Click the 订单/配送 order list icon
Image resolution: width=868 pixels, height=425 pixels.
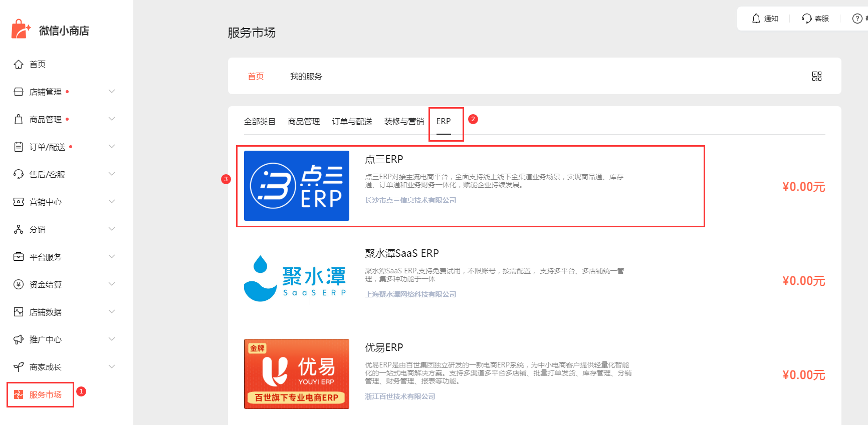pyautogui.click(x=19, y=147)
